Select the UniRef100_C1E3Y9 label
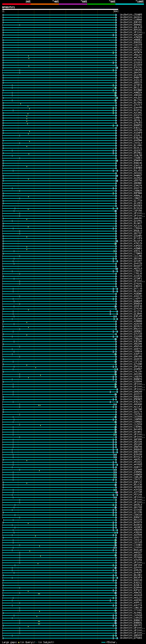Screen dimensions: 146x644 pyautogui.click(x=131, y=45)
